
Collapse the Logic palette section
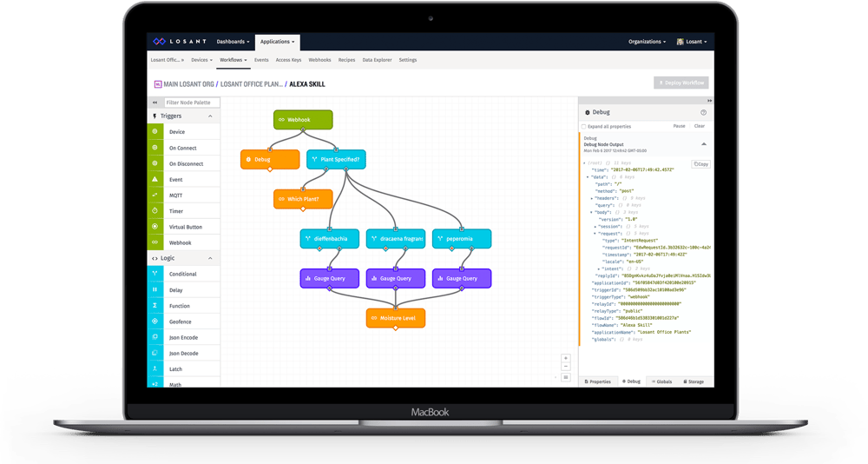pyautogui.click(x=210, y=258)
